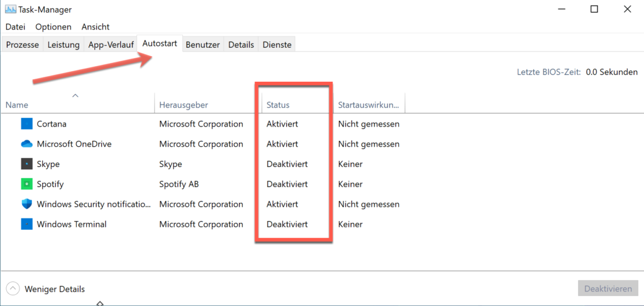Minimize the Task-Manager window

561,9
